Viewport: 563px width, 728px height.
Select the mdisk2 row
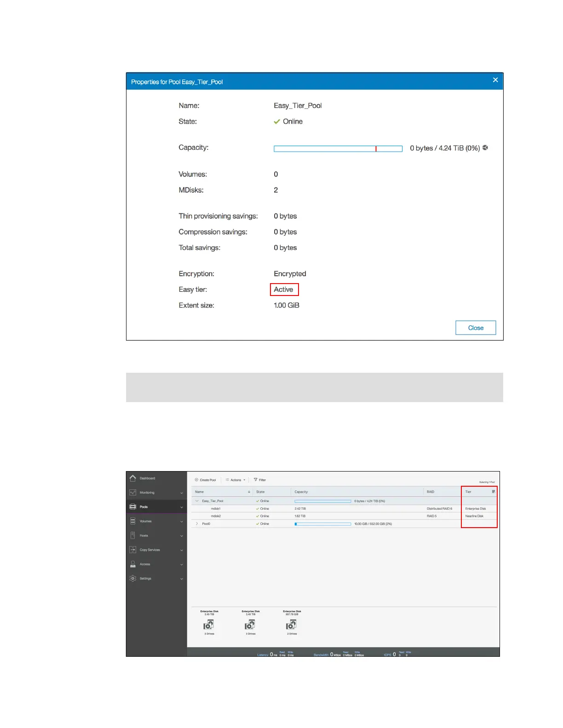pos(344,516)
